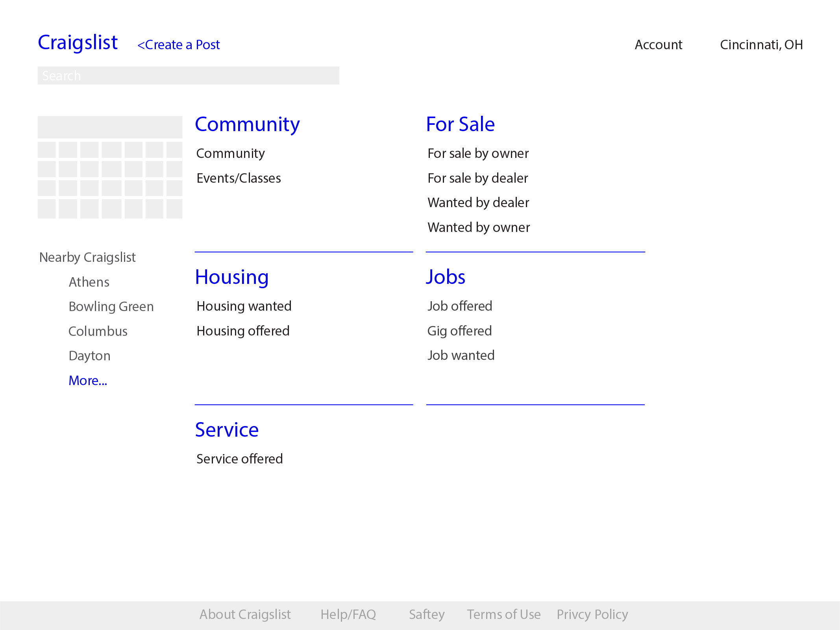The image size is (840, 630).
Task: Click the calendar header bar
Action: coord(110,127)
